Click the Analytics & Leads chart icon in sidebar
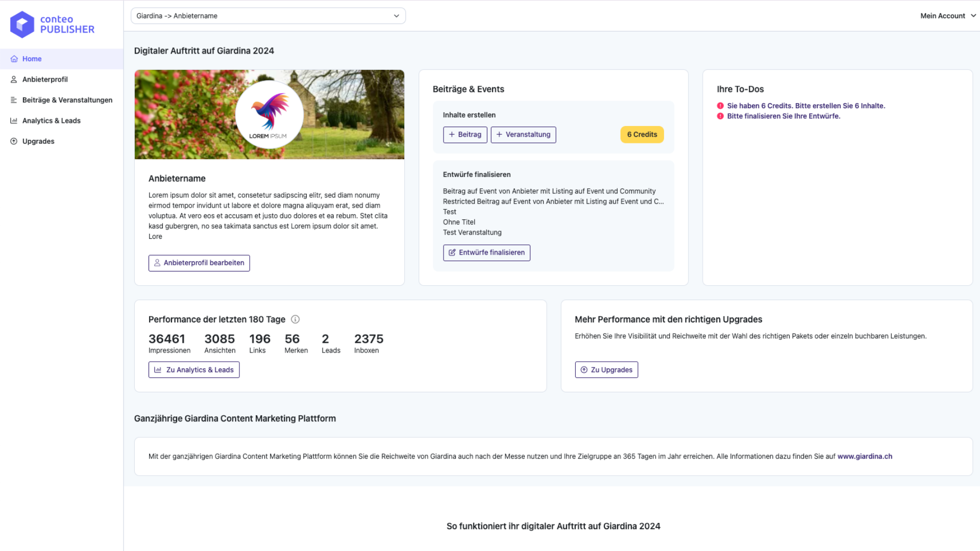 14,121
